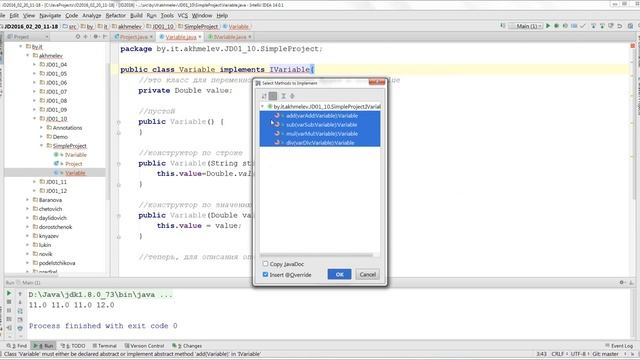The image size is (640, 360).
Task: Toggle soft-wrap icon in Run panel
Action: 20,311
